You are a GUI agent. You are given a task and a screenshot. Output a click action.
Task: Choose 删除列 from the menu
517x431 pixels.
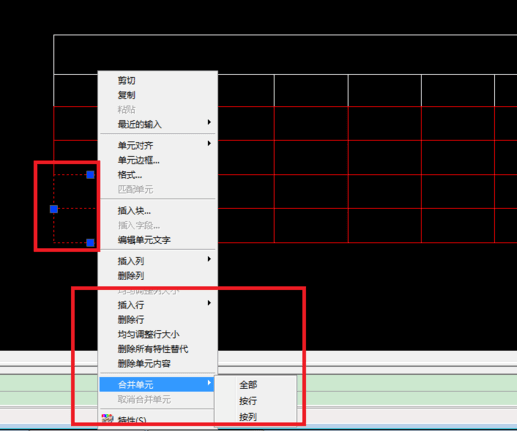click(131, 276)
